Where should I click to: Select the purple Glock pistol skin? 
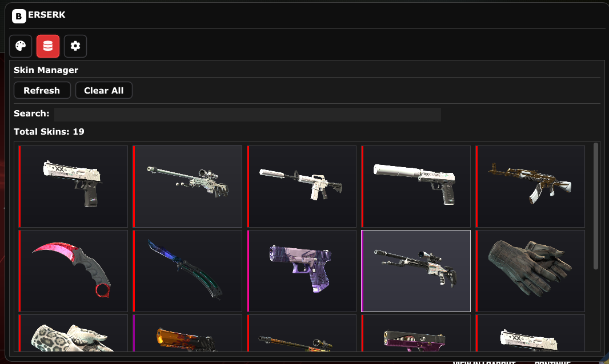(302, 271)
